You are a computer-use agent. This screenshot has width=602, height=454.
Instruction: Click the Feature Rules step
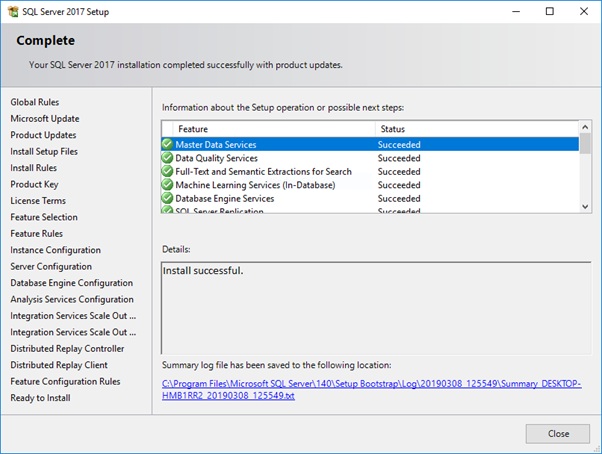(x=36, y=234)
